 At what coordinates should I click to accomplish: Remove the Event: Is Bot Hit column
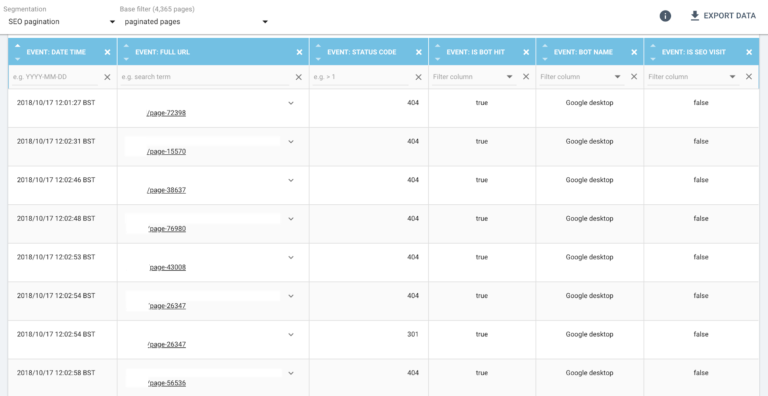point(526,52)
